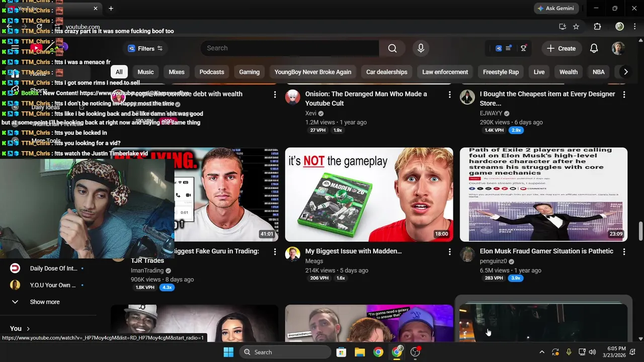Open the Meags channel avatar
Viewport: 644px width, 362px height.
pos(292,254)
